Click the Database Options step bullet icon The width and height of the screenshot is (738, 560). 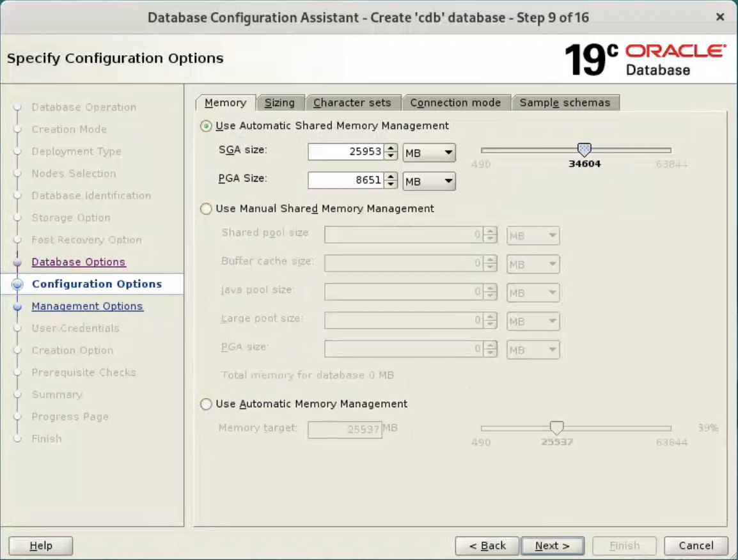coord(17,263)
